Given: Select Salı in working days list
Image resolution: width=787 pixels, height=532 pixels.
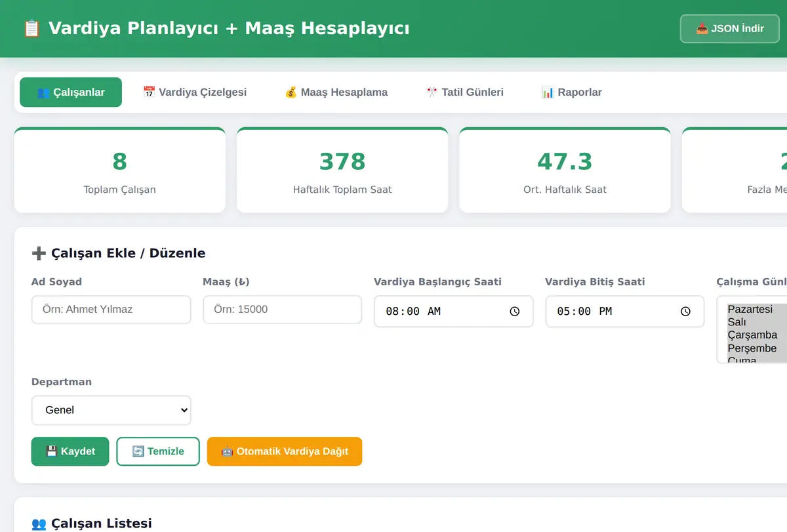Looking at the screenshot, I should [757, 322].
